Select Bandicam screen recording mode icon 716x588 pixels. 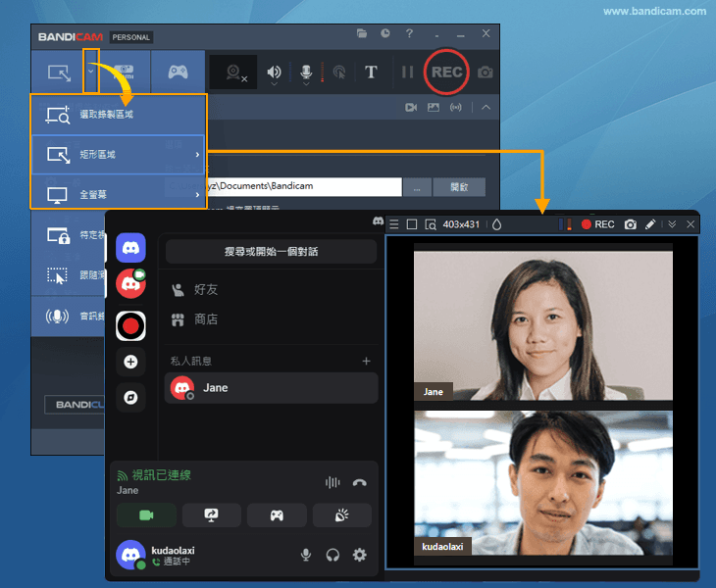pos(59,73)
